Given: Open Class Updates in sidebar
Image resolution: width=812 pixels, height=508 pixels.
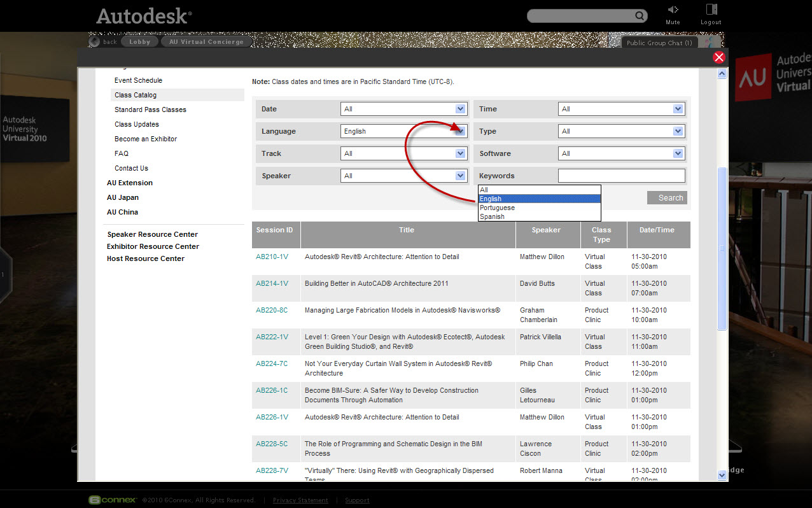Looking at the screenshot, I should 137,124.
